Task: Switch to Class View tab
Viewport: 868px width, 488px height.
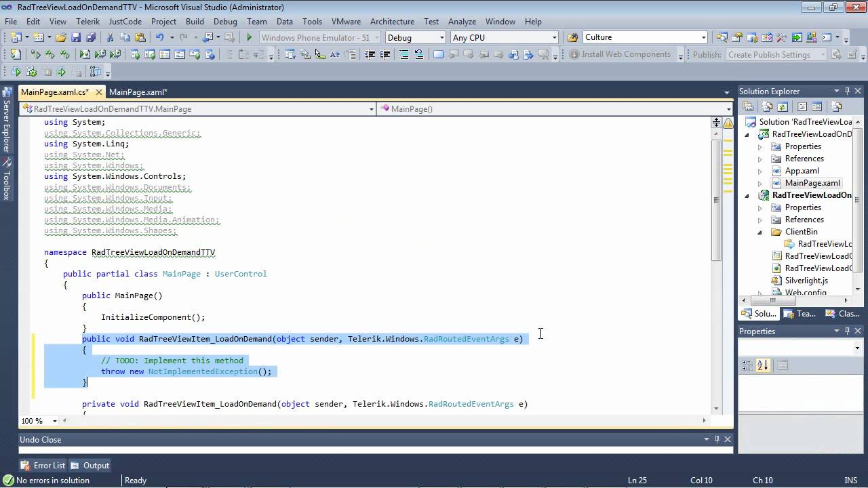Action: tap(843, 313)
